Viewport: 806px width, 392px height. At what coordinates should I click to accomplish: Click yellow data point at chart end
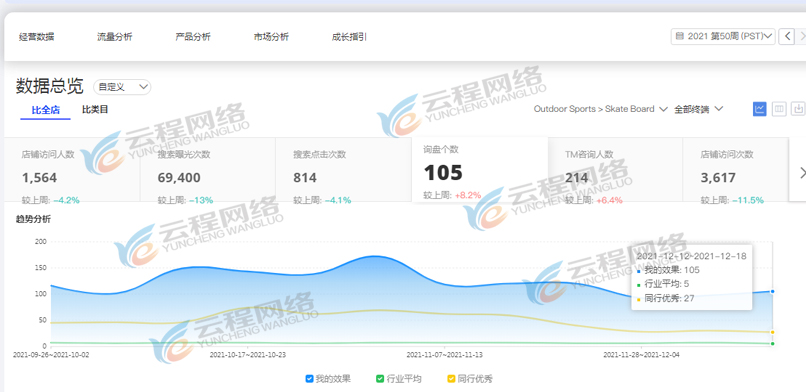click(x=773, y=332)
